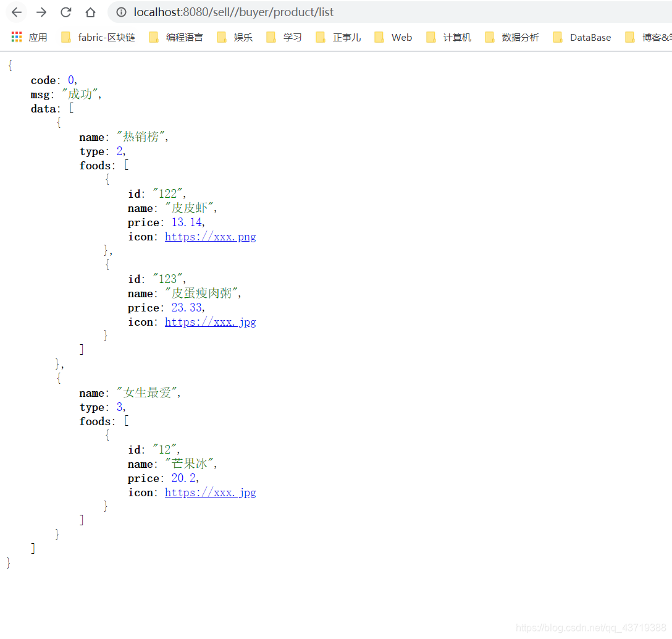672x639 pixels.
Task: Open the https://xxx.jpg icon link for 皮蛋瘦肉粥
Action: click(211, 322)
